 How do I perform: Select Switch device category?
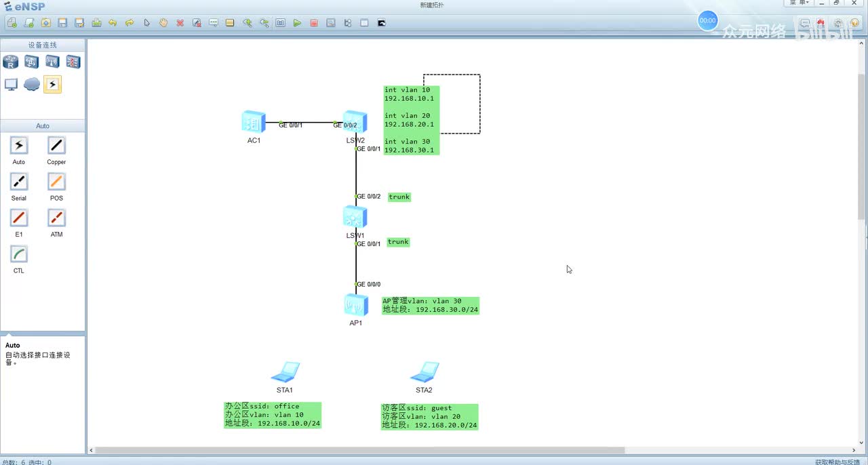pyautogui.click(x=32, y=62)
